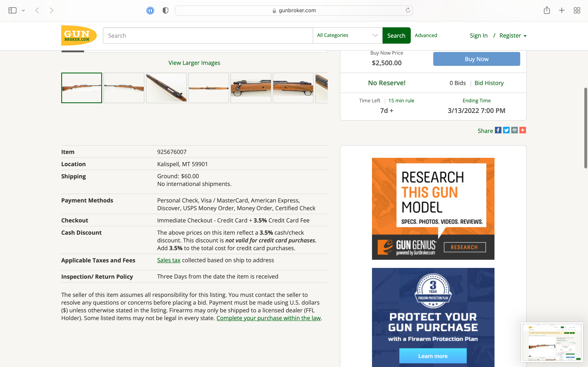The height and width of the screenshot is (367, 588).
Task: Open the 1Password extension icon
Action: 150,10
